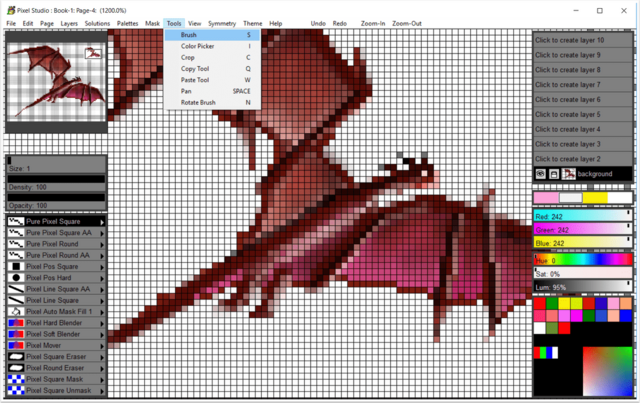The image size is (640, 403).
Task: Pick the yellow swatch in the top color bar
Action: (x=595, y=198)
